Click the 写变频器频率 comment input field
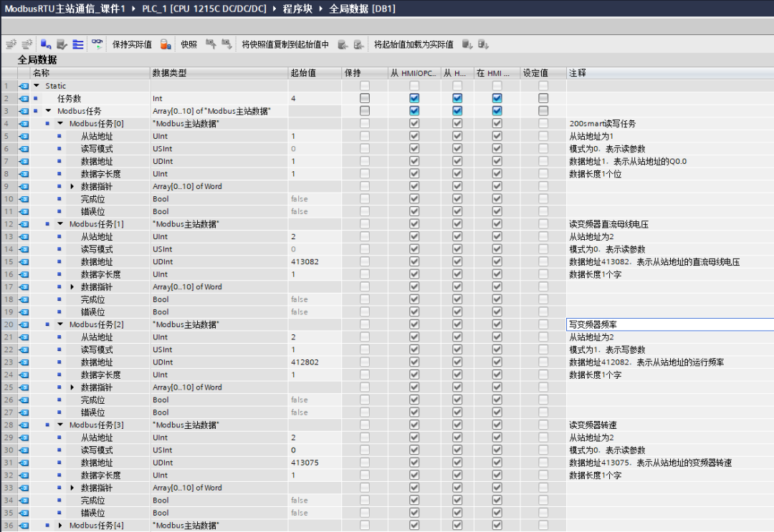774x532 pixels. coord(645,324)
